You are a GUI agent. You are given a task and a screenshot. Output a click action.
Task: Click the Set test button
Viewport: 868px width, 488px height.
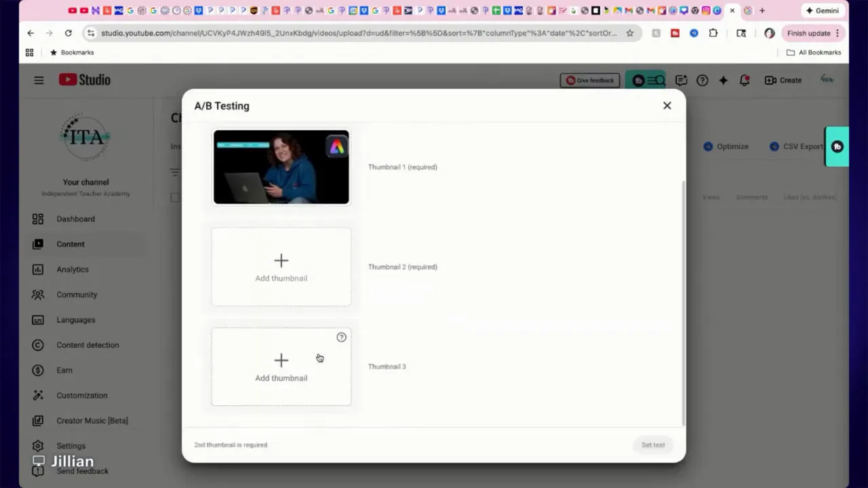pos(652,445)
